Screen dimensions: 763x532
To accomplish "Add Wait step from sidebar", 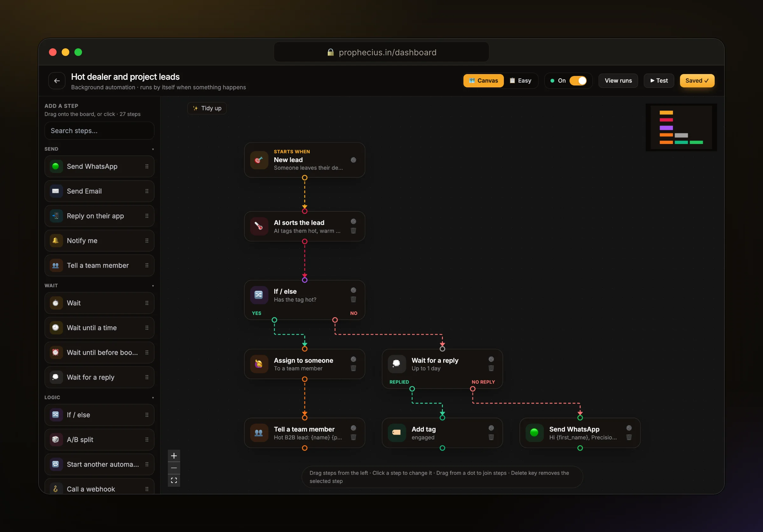I will click(x=100, y=303).
